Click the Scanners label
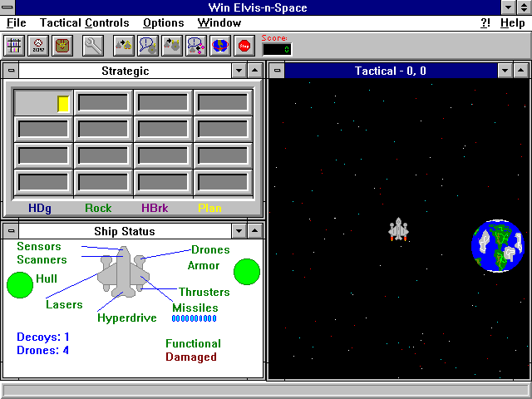 coord(42,259)
